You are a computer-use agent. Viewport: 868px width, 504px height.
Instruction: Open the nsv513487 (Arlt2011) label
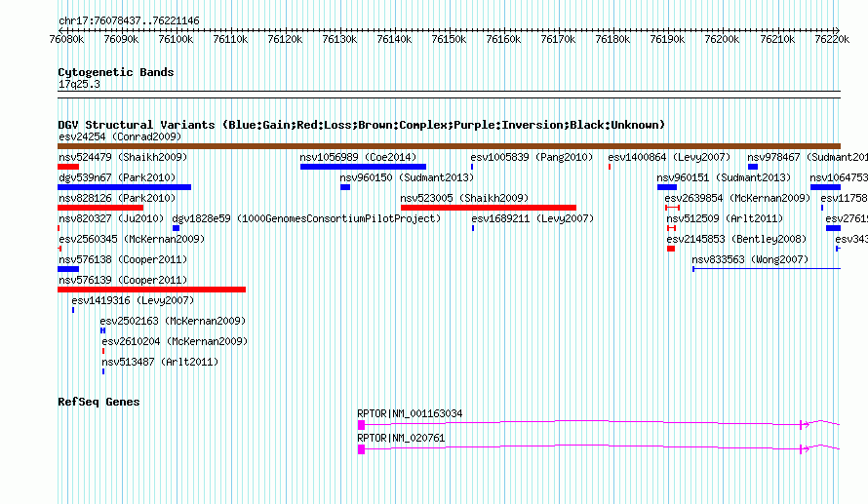pos(160,362)
